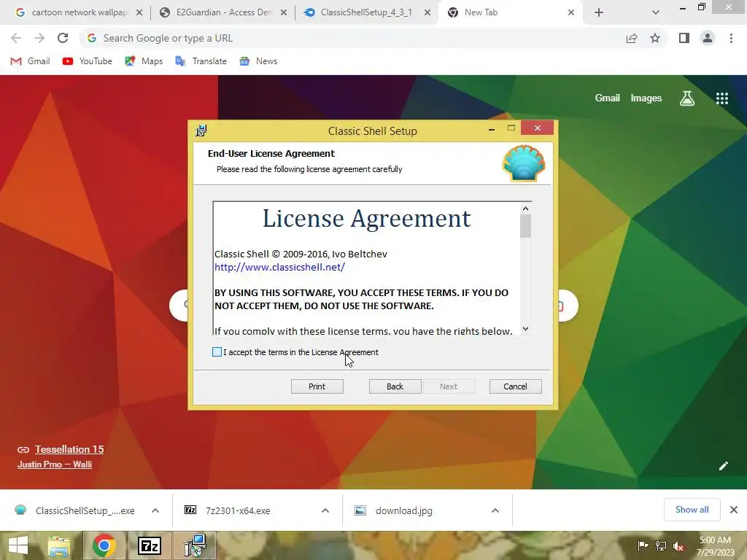
Task: Expand options for ClassicShellSetup download
Action: tap(155, 510)
